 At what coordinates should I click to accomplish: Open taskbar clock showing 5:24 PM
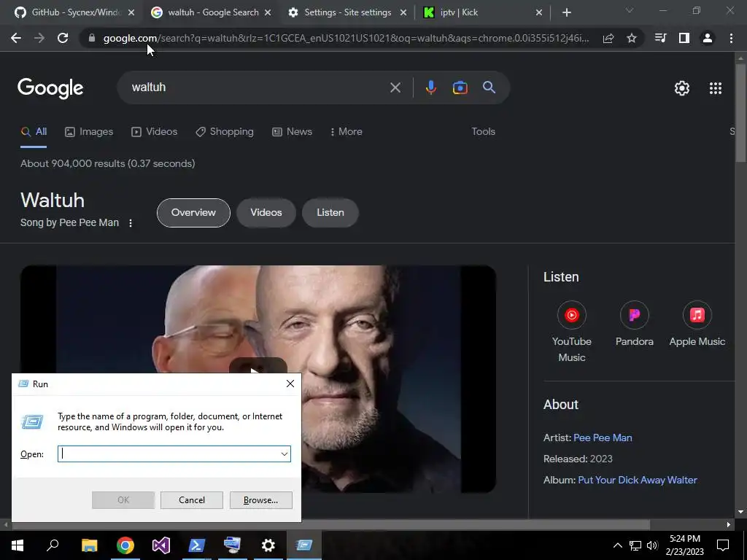(x=685, y=545)
